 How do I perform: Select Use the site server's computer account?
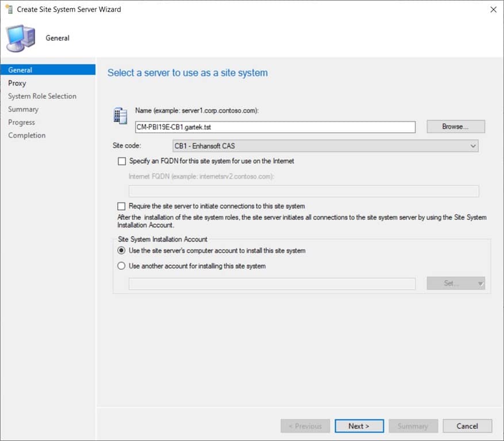tap(120, 250)
